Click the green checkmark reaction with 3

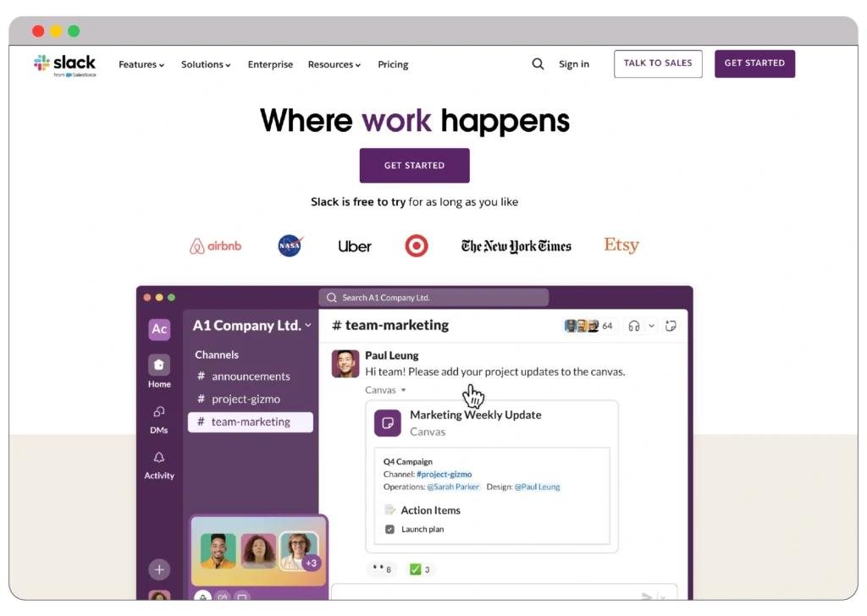[420, 569]
